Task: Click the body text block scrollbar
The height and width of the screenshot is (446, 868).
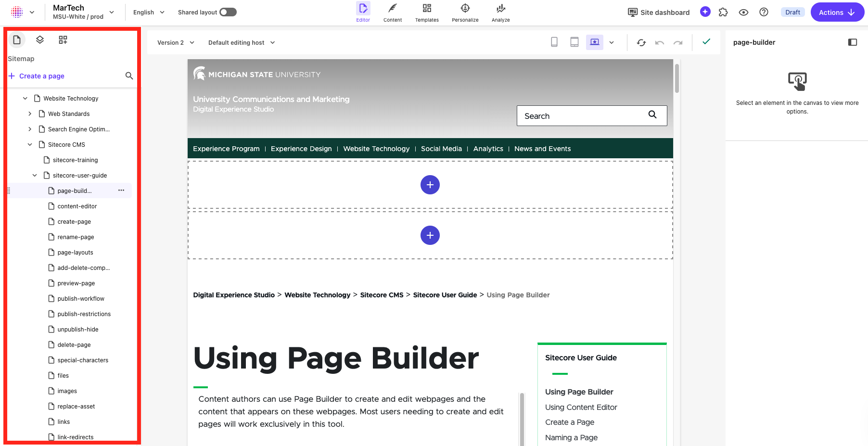Action: point(522,419)
